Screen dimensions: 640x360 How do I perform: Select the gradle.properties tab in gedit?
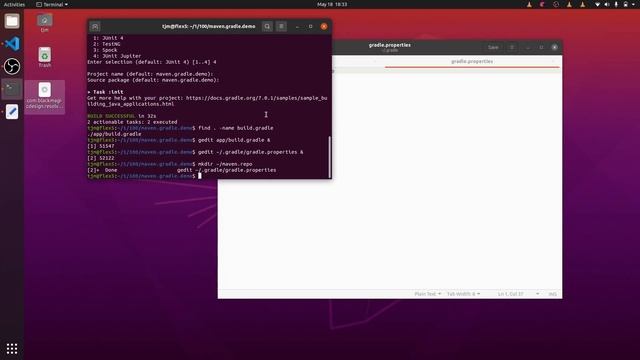[472, 61]
